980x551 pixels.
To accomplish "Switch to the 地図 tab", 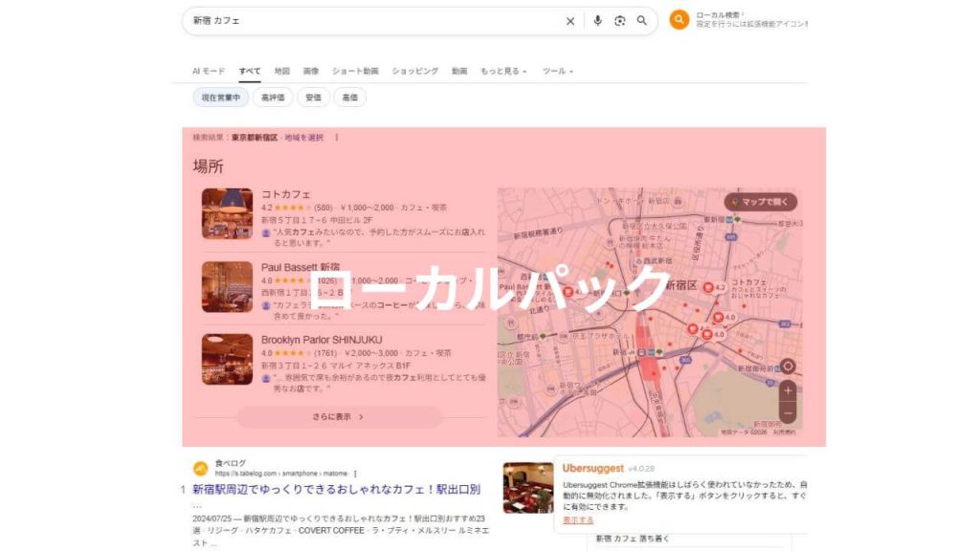I will point(283,70).
